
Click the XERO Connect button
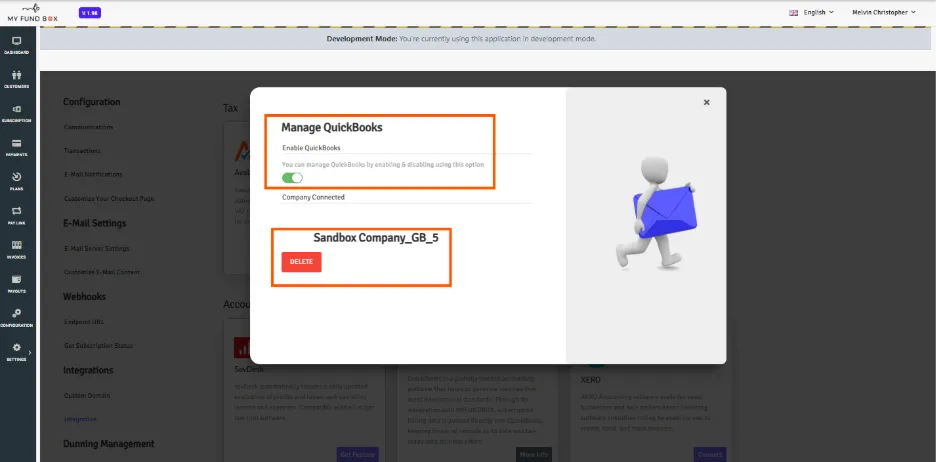pyautogui.click(x=710, y=455)
